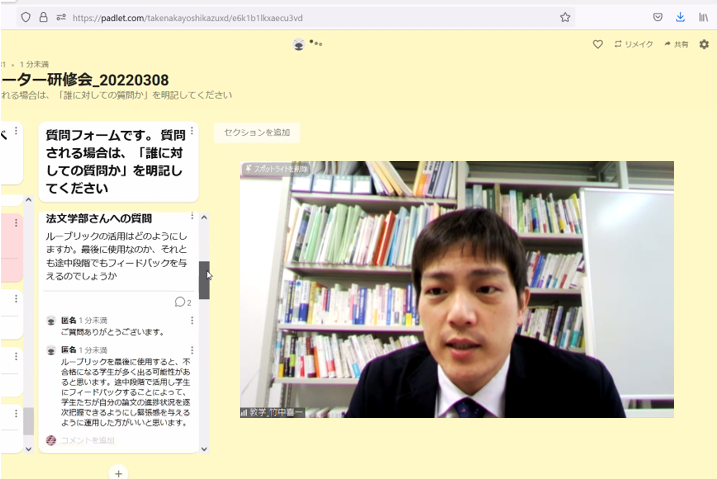Click avatar of second anonymous comment
Screen dimensions: 717x479
pyautogui.click(x=51, y=351)
